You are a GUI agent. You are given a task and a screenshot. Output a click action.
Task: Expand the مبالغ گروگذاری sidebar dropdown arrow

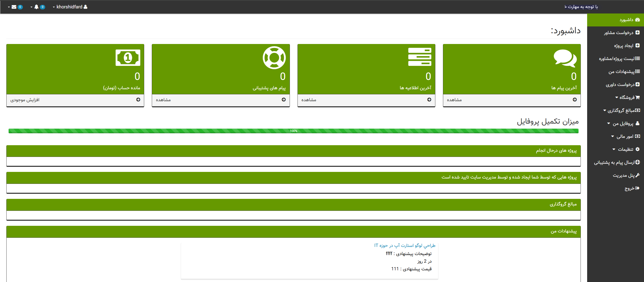(x=605, y=110)
